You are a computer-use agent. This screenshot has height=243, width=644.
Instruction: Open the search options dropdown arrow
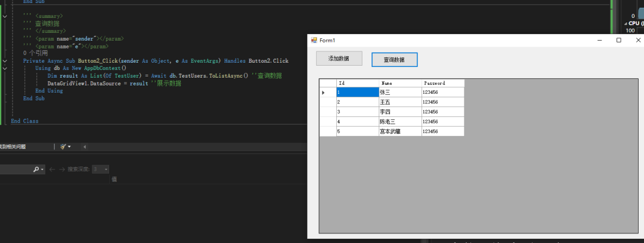pos(42,170)
